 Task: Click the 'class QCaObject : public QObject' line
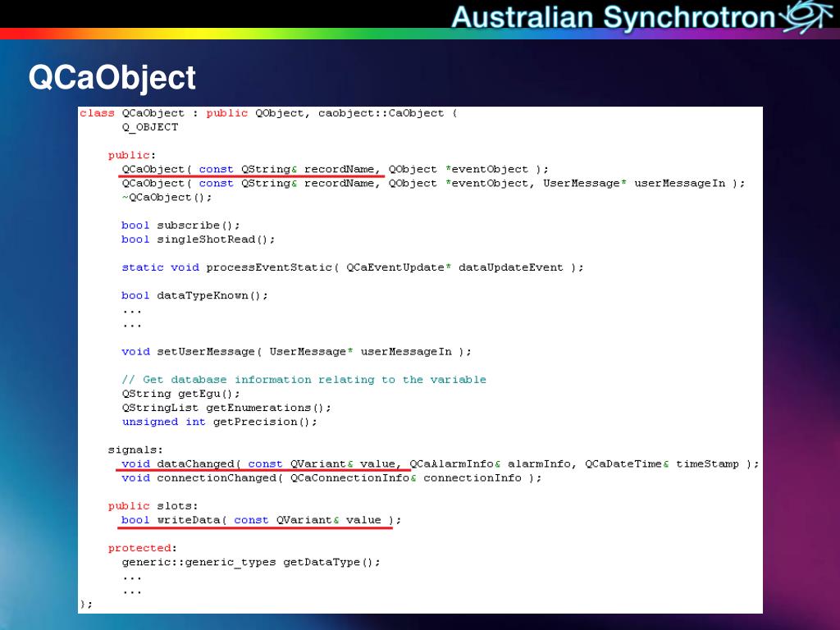268,113
